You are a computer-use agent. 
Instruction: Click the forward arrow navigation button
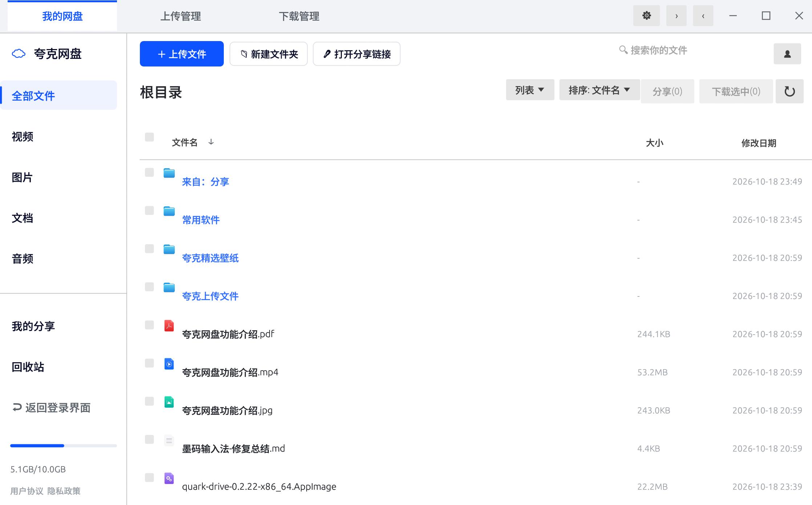pos(676,16)
